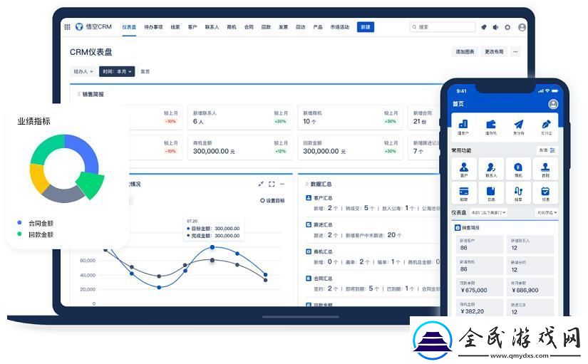This screenshot has width=588, height=364.
Task: Tap the pen icon on phone shortcuts
Action: [546, 124]
